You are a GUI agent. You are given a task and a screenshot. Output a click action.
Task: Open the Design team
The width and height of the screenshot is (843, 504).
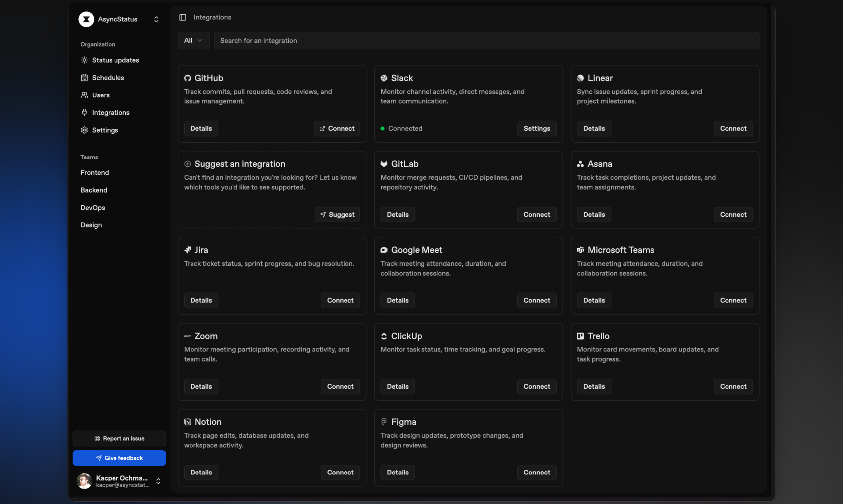tap(91, 225)
